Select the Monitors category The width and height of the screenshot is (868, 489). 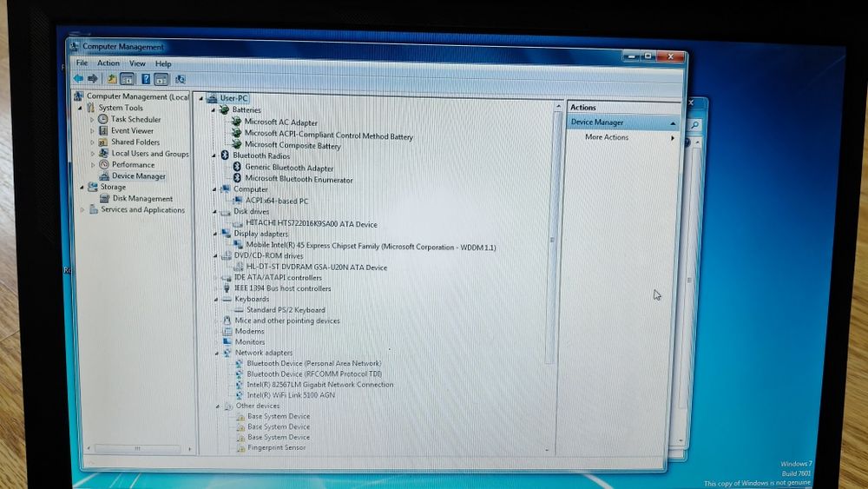pyautogui.click(x=250, y=341)
